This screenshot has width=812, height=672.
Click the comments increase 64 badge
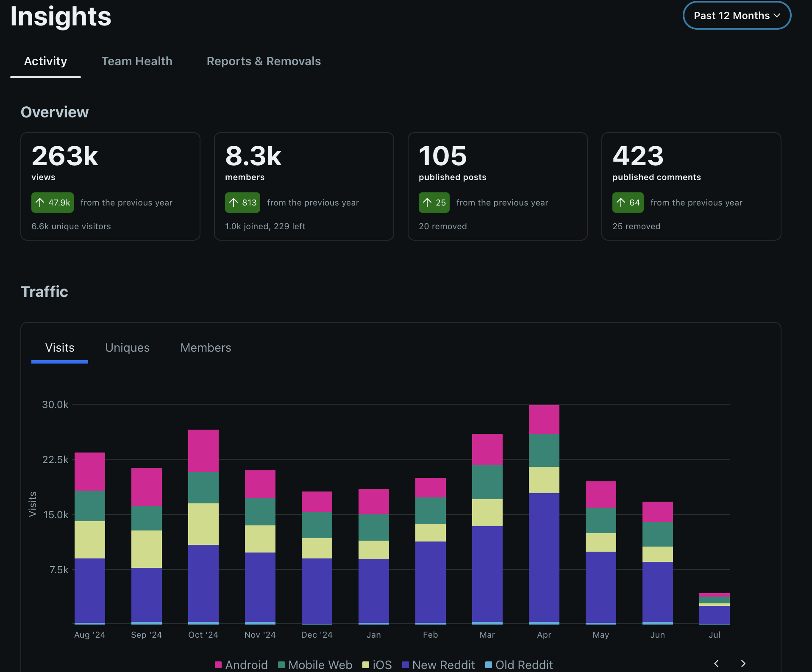(628, 203)
